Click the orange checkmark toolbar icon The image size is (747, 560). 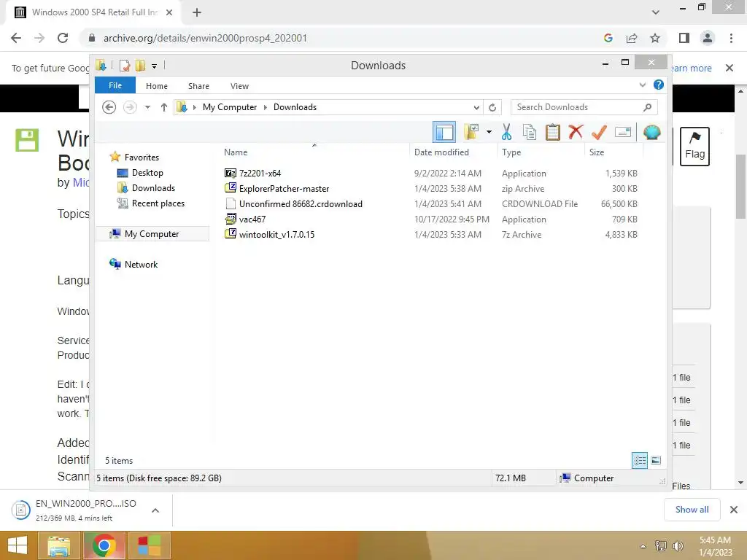tap(599, 132)
